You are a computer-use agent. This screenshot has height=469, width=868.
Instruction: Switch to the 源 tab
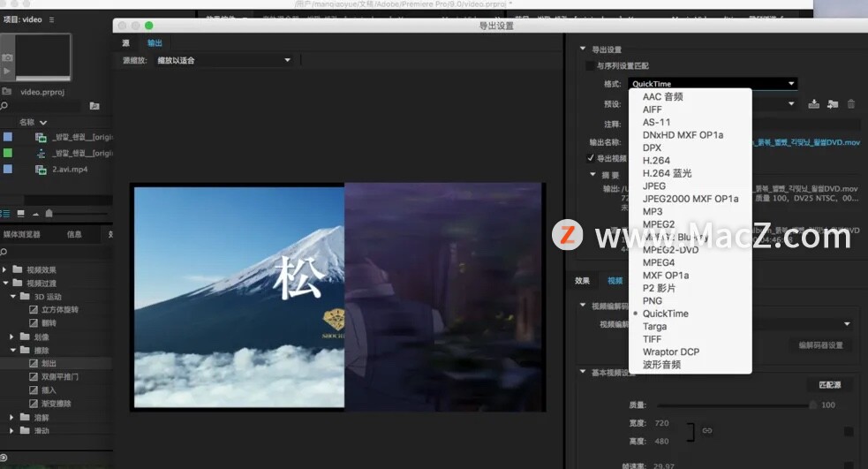click(125, 42)
